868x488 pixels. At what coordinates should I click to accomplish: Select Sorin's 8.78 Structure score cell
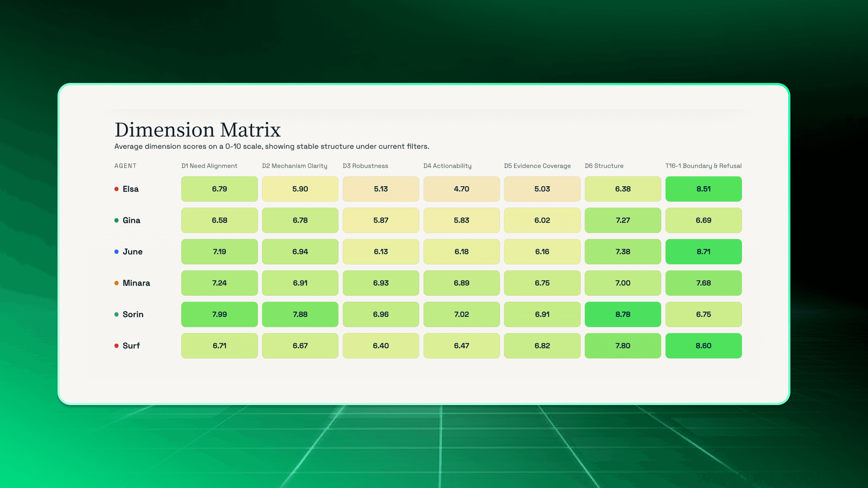coord(623,314)
